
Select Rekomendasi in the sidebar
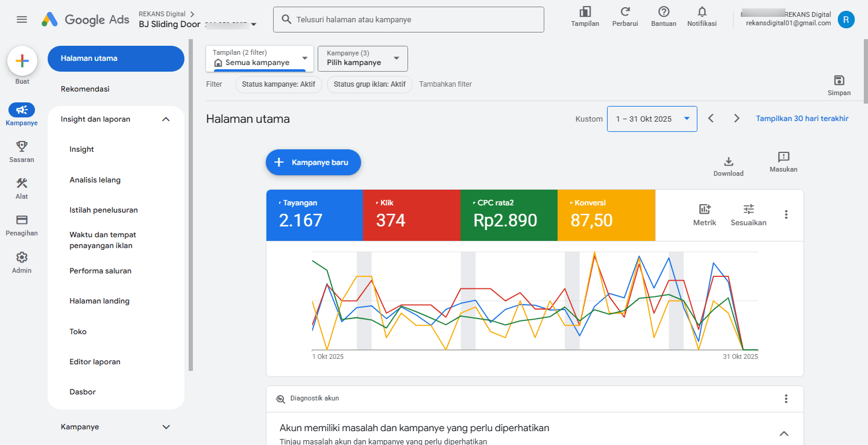pyautogui.click(x=86, y=89)
